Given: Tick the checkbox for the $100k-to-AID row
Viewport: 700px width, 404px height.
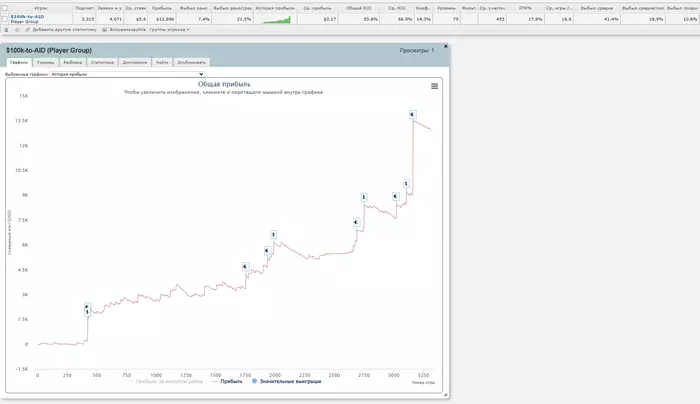Looking at the screenshot, I should [x=5, y=19].
